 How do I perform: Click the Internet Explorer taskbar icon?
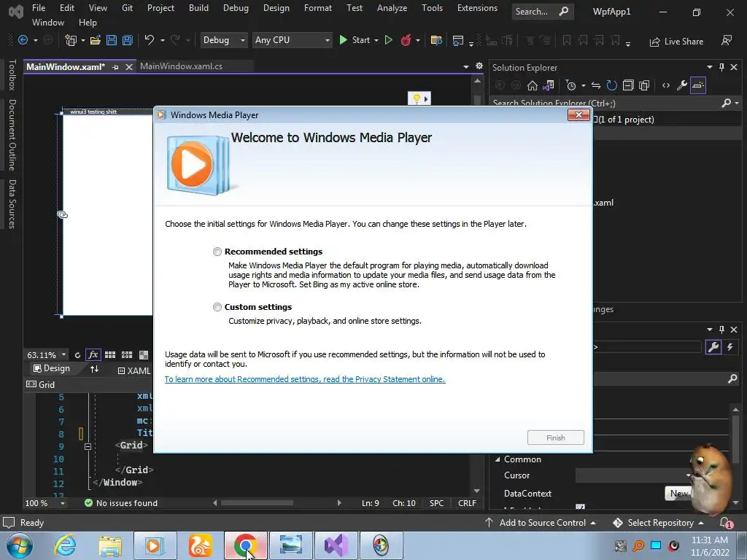65,545
